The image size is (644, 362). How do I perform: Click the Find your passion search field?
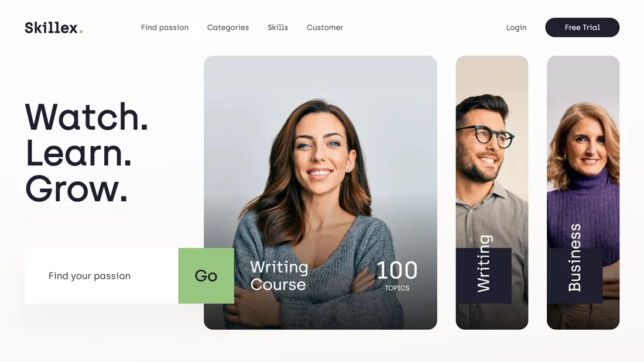coord(101,276)
